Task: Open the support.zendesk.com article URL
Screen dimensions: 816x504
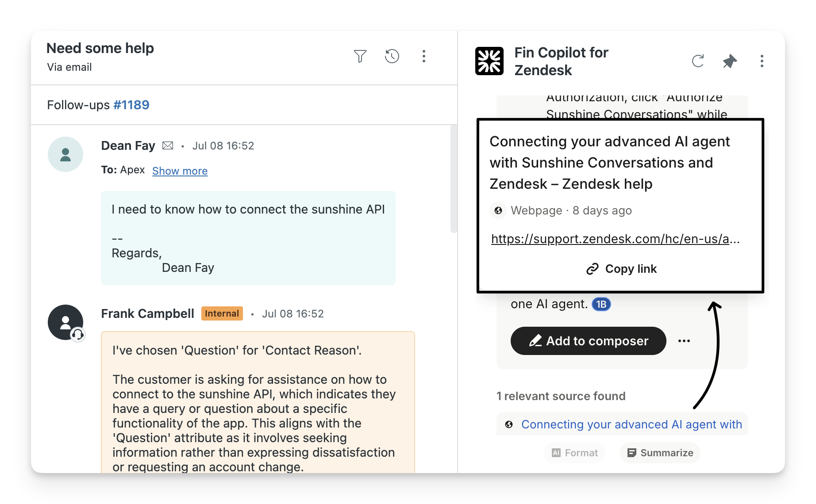Action: (615, 239)
